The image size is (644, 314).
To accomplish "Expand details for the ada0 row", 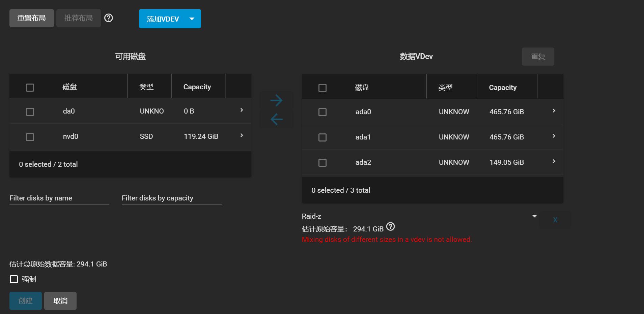I will point(554,111).
